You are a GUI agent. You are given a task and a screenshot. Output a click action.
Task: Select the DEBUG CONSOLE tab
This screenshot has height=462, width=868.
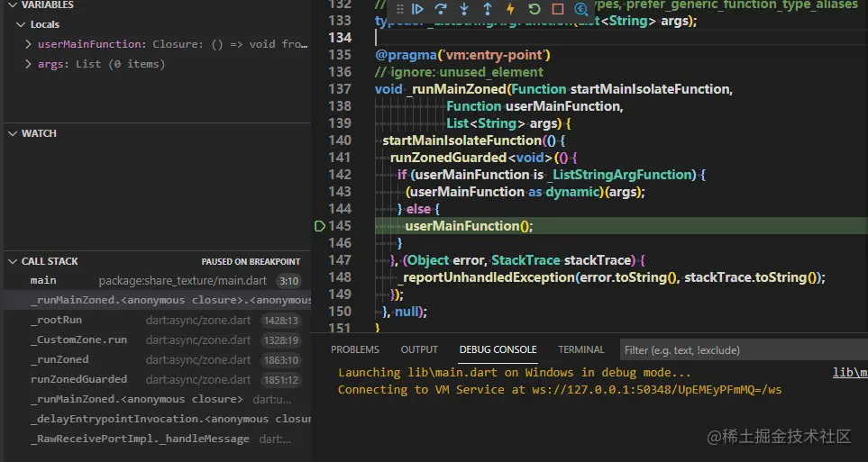[498, 349]
